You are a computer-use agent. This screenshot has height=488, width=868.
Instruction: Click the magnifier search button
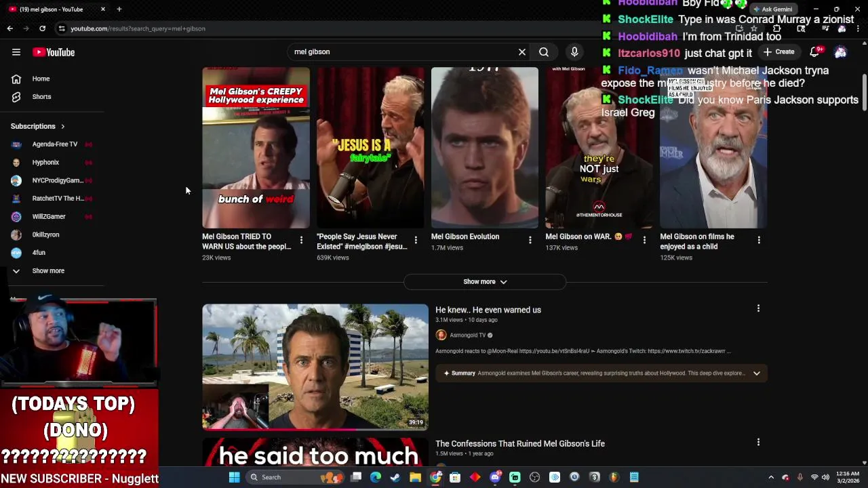[544, 52]
